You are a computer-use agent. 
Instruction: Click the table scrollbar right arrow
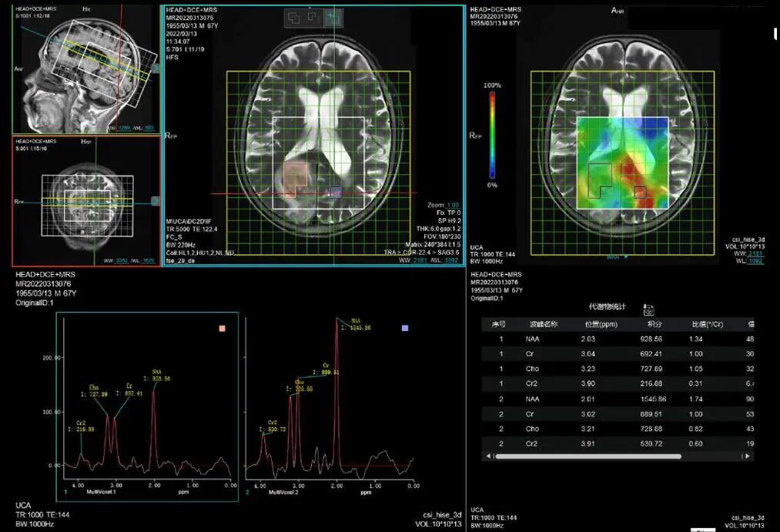(x=747, y=456)
